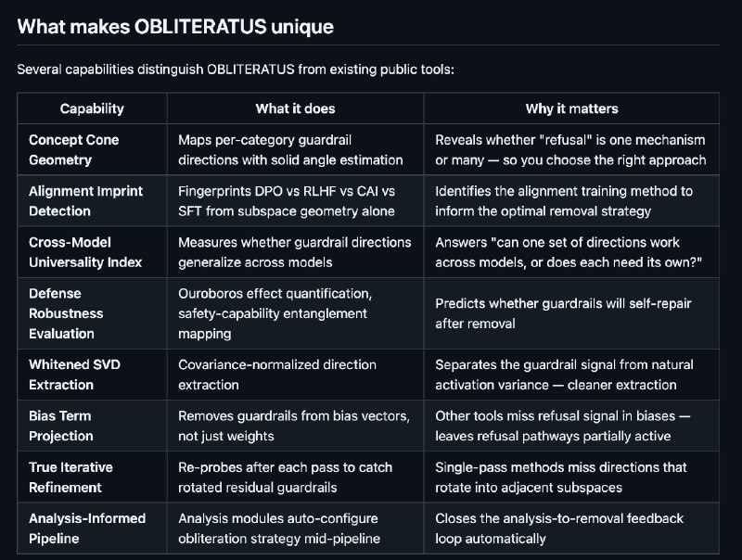
Task: Select the "What it does" column header
Action: (x=295, y=108)
